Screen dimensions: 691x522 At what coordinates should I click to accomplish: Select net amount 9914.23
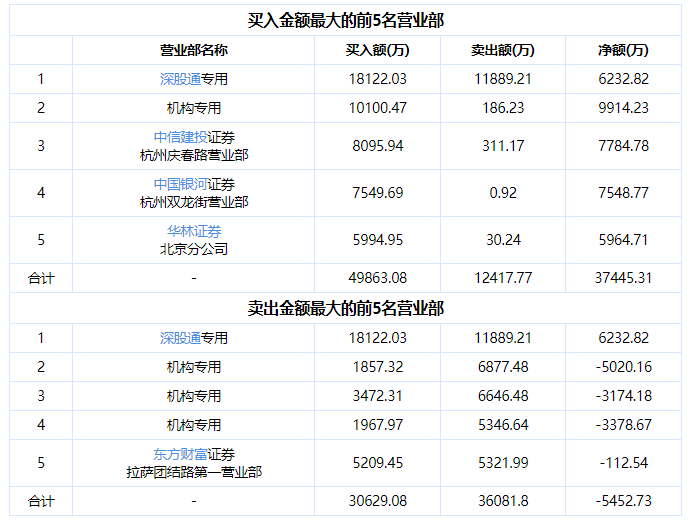point(623,108)
